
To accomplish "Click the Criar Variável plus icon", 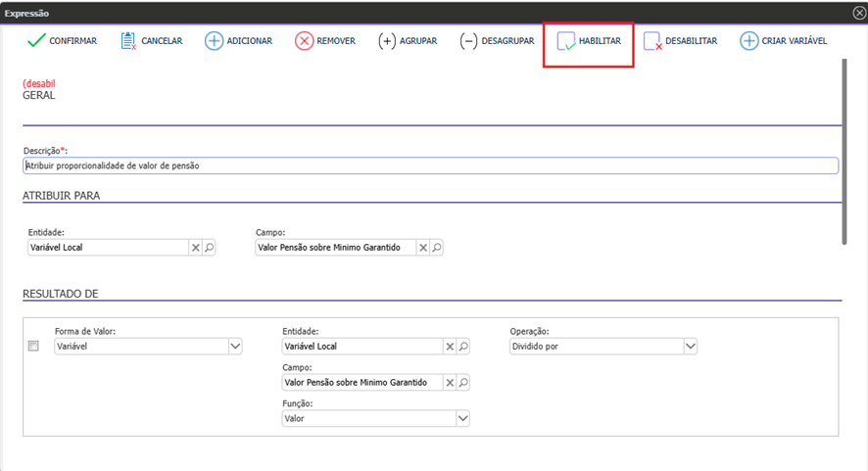I will 748,41.
